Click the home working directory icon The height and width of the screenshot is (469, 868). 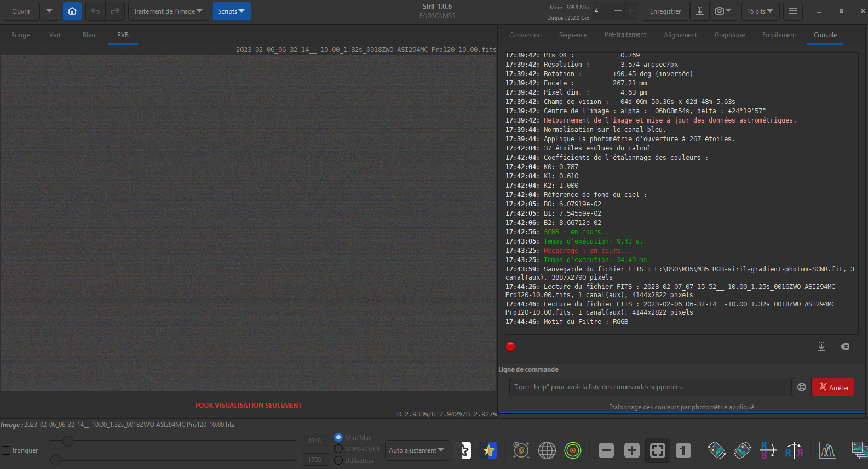coord(72,11)
